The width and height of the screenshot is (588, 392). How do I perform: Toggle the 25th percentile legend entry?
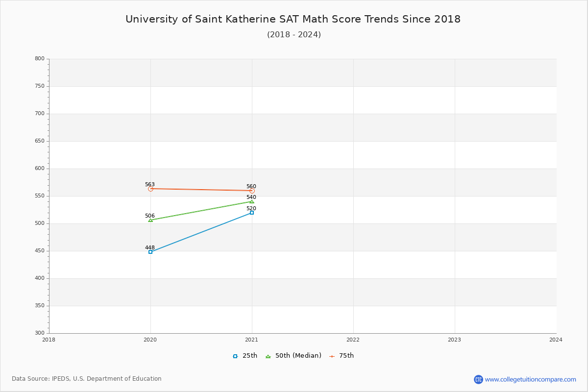[245, 356]
